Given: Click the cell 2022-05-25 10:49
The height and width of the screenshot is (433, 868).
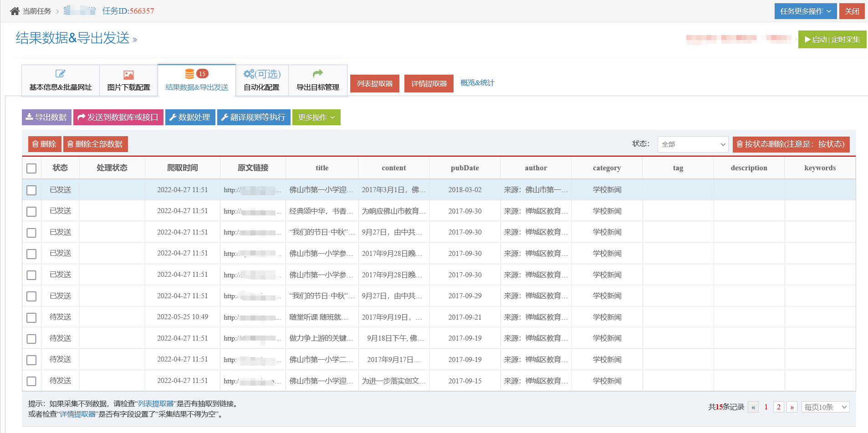Looking at the screenshot, I should click(183, 317).
